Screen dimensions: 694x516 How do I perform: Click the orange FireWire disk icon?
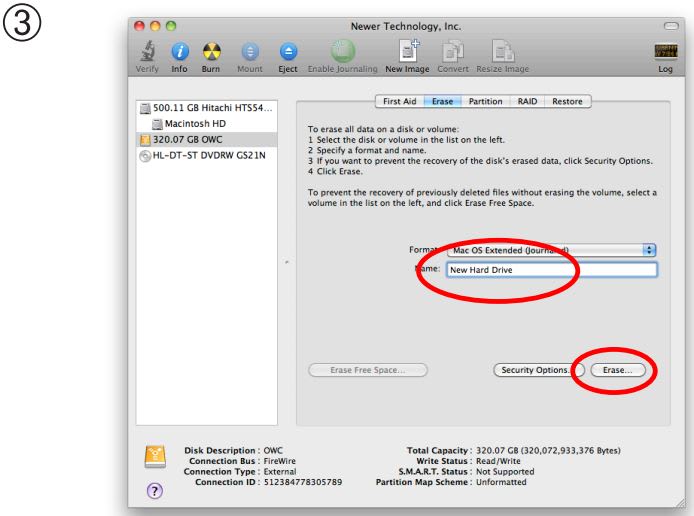click(155, 457)
